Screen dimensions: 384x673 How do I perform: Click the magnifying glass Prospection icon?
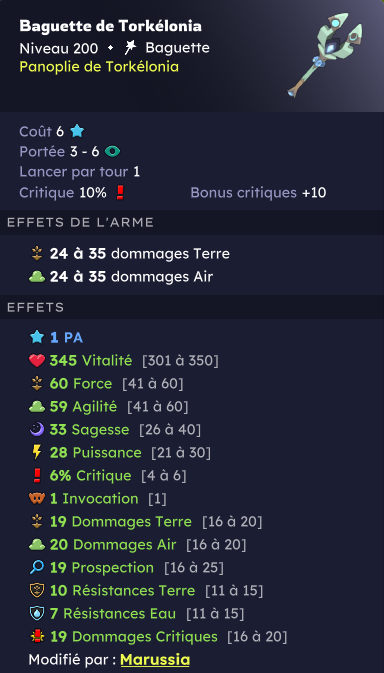37,567
